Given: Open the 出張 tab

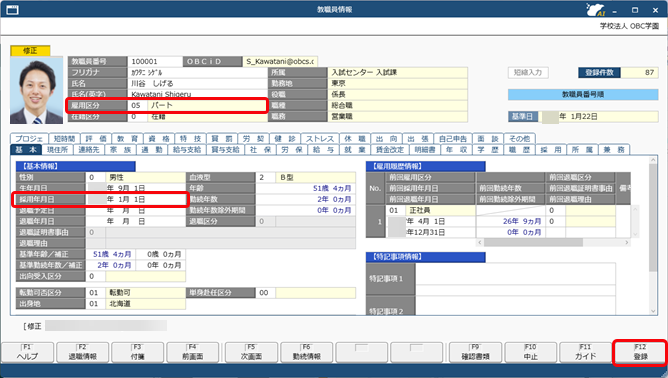Looking at the screenshot, I should click(418, 139).
